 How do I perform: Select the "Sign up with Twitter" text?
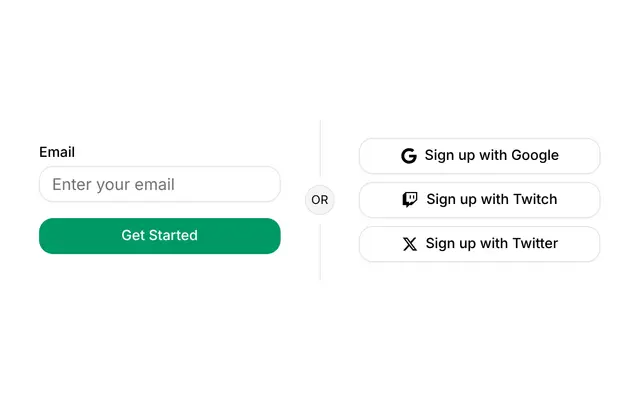[492, 244]
